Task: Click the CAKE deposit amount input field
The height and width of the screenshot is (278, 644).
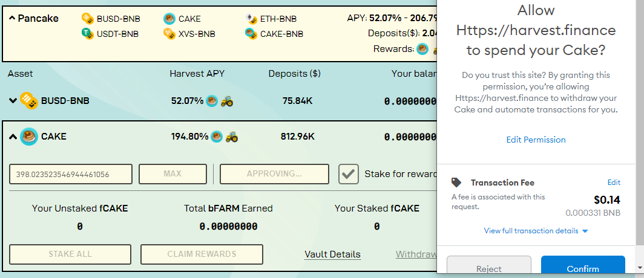Action: tap(71, 174)
